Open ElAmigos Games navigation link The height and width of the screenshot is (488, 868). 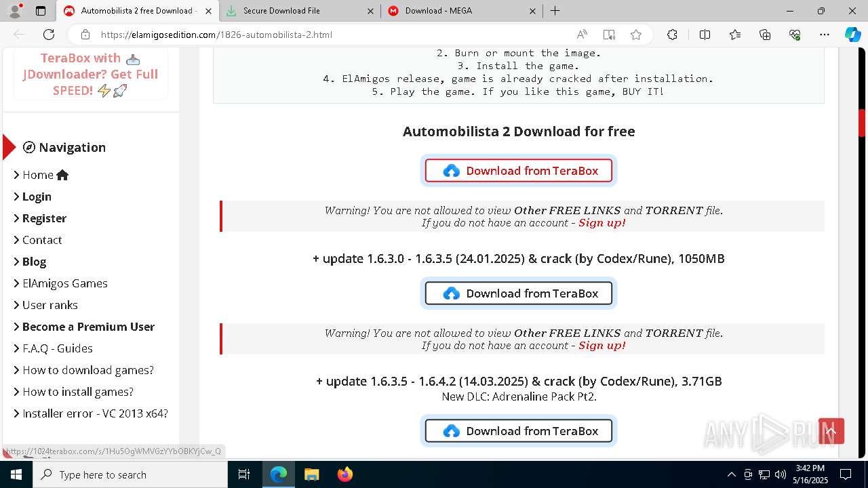pyautogui.click(x=60, y=283)
